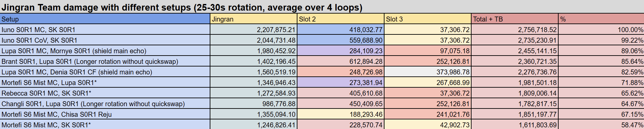Click the Slot 2 header cell
644x129 pixels.
[341, 19]
